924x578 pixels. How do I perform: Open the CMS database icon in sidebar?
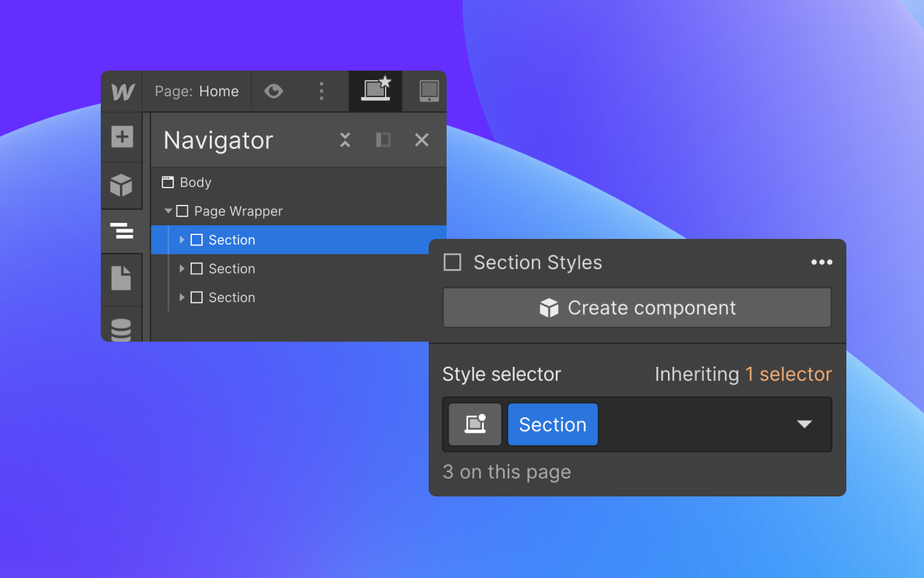(121, 329)
